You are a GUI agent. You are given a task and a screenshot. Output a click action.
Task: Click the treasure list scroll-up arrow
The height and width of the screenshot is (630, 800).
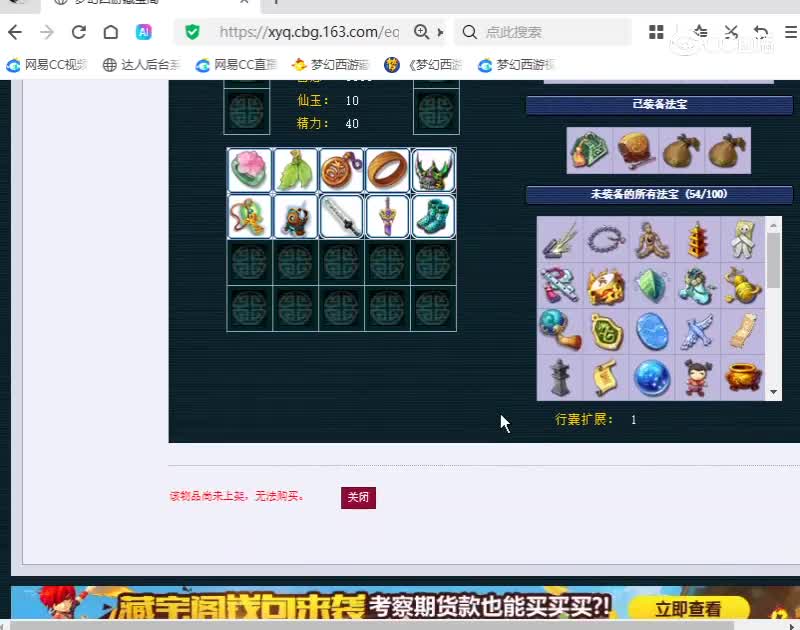pyautogui.click(x=773, y=224)
